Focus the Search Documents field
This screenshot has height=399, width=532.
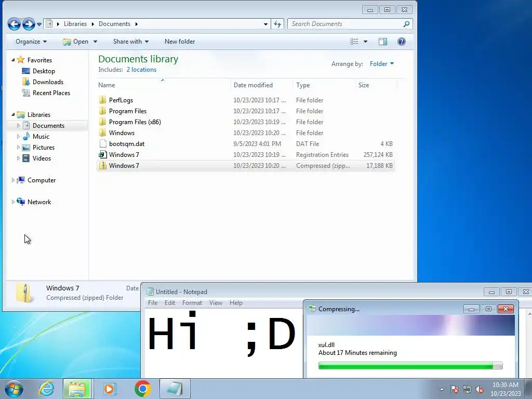(345, 24)
